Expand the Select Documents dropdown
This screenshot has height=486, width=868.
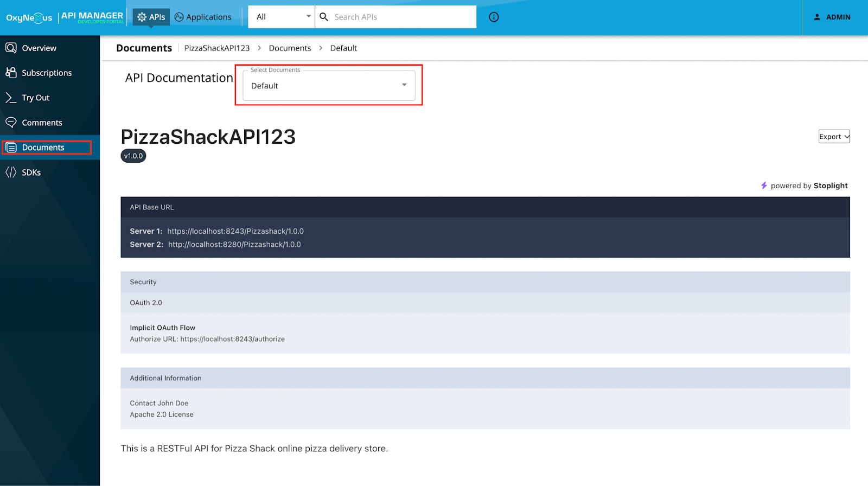pos(329,86)
